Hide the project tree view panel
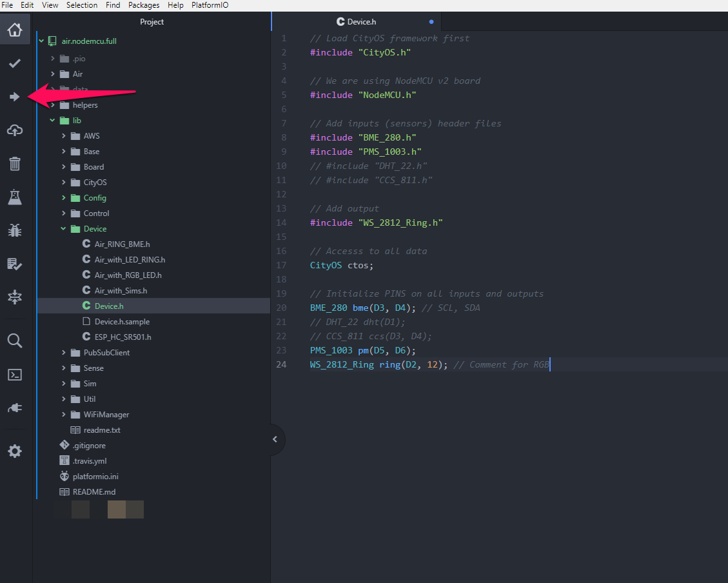Viewport: 728px width, 583px height. tap(275, 439)
